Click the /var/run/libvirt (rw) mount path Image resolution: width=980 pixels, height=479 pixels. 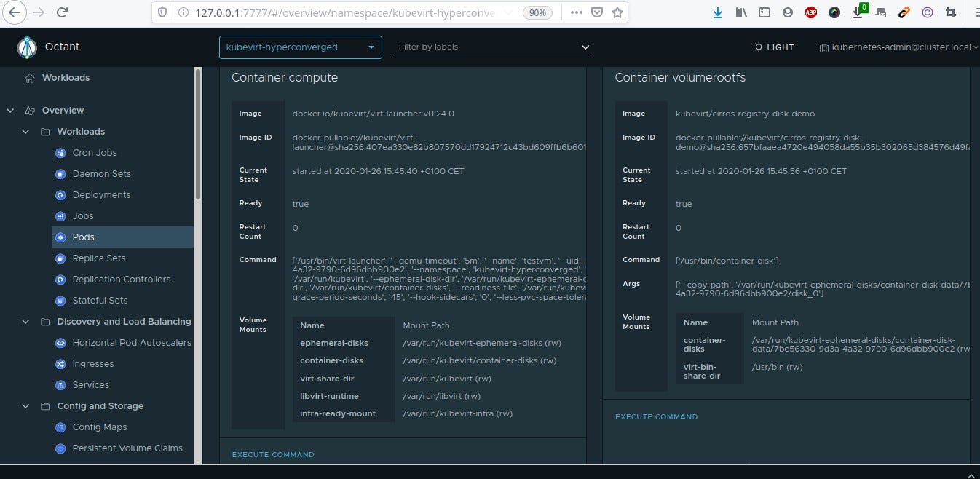441,396
